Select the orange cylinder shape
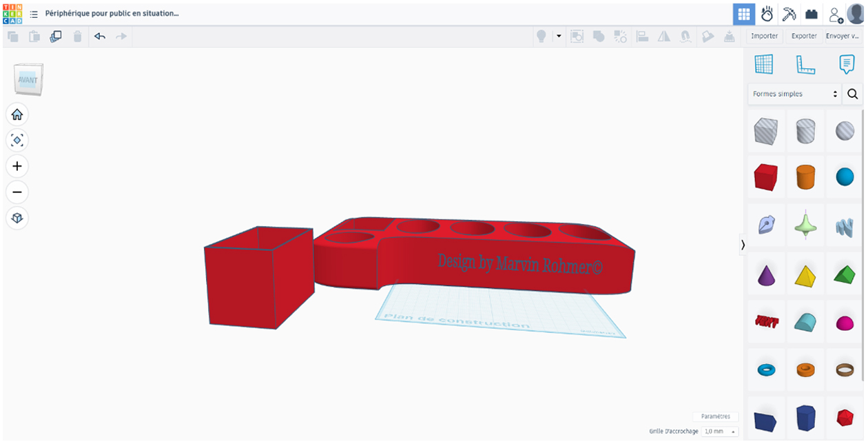The height and width of the screenshot is (444, 868). coord(805,176)
